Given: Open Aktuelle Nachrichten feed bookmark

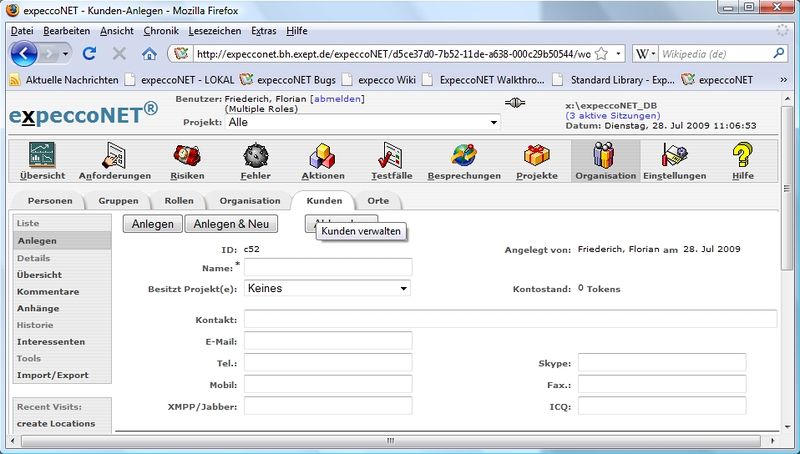Looking at the screenshot, I should tap(64, 80).
